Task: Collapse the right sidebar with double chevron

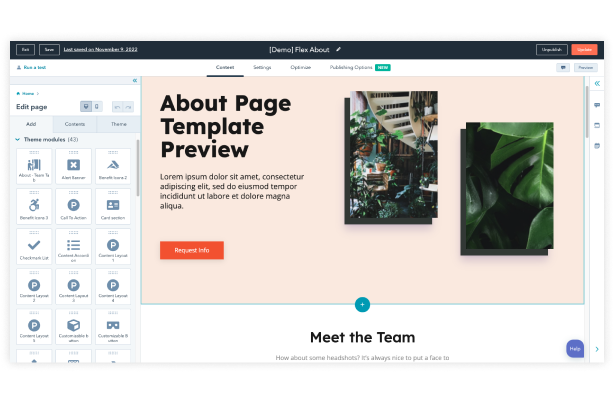Action: pos(597,83)
